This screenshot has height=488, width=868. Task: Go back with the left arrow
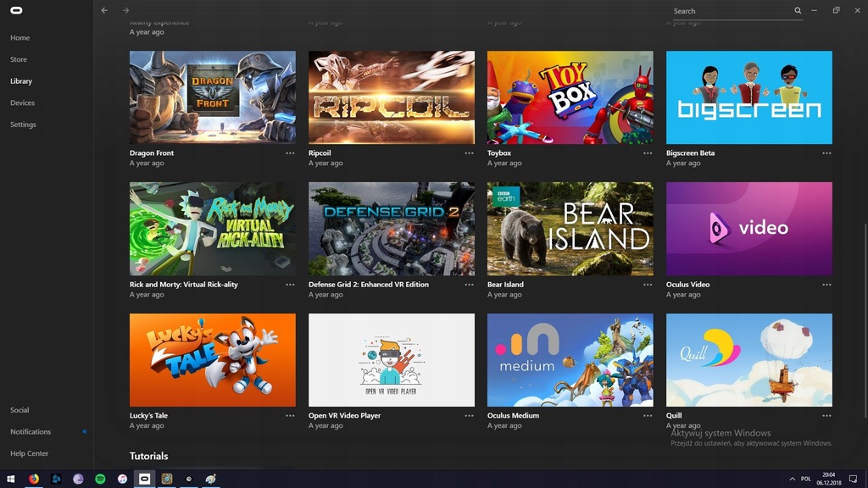point(104,10)
